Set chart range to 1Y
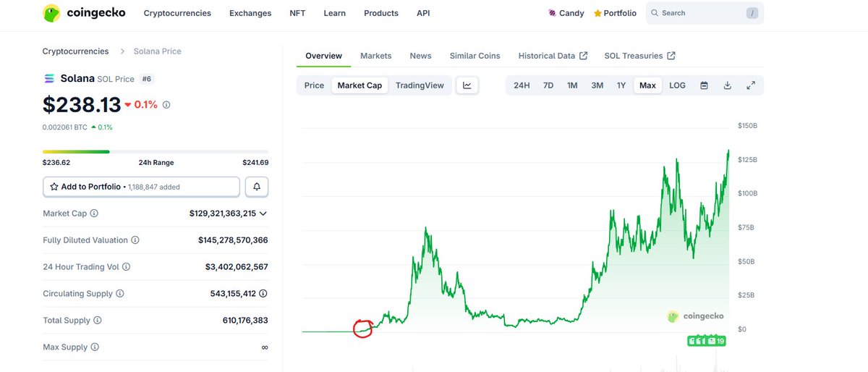 tap(621, 85)
